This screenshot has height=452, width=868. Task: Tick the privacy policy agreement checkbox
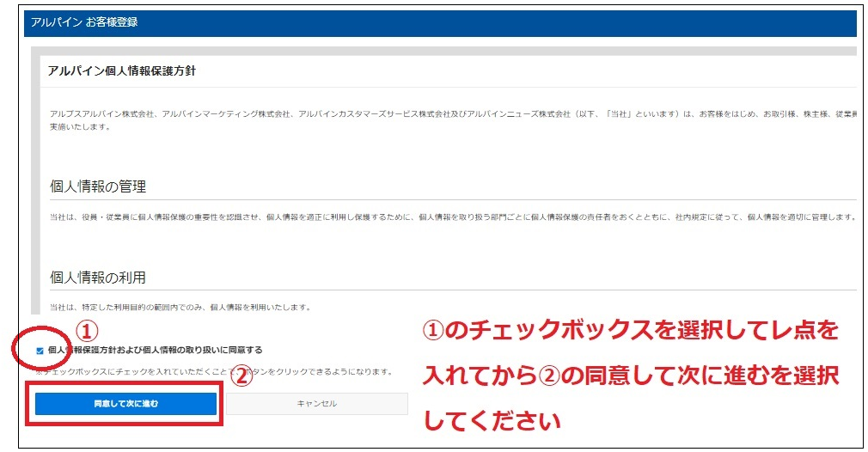click(x=40, y=351)
